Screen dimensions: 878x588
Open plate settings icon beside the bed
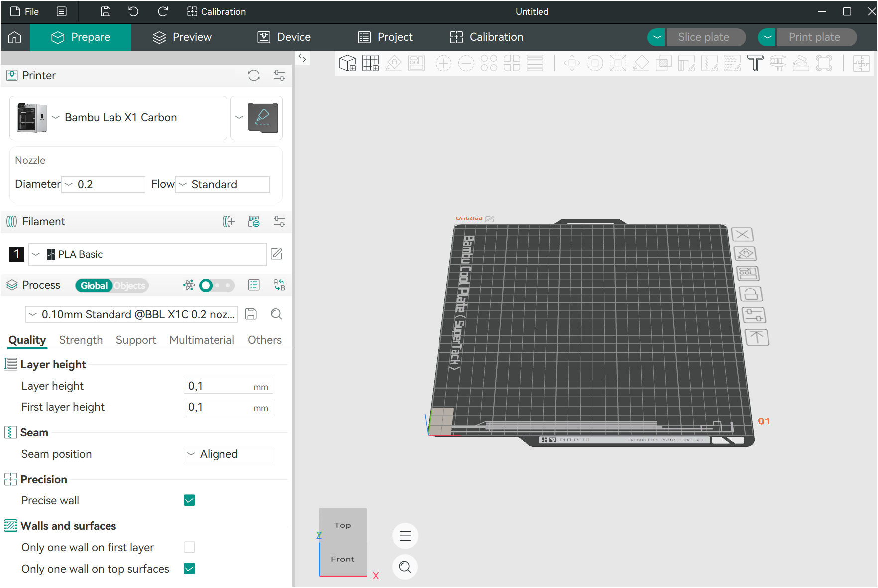point(754,315)
